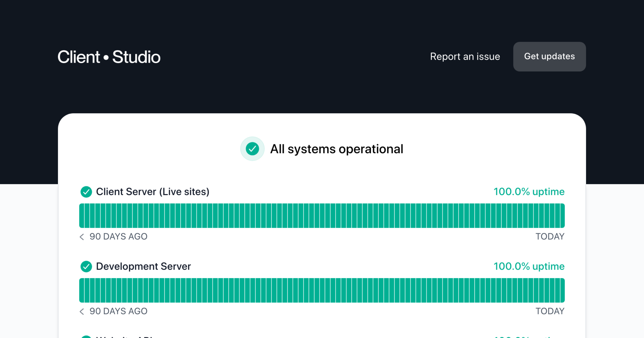
Task: Go back with Client Server's left chevron
Action: click(x=82, y=237)
